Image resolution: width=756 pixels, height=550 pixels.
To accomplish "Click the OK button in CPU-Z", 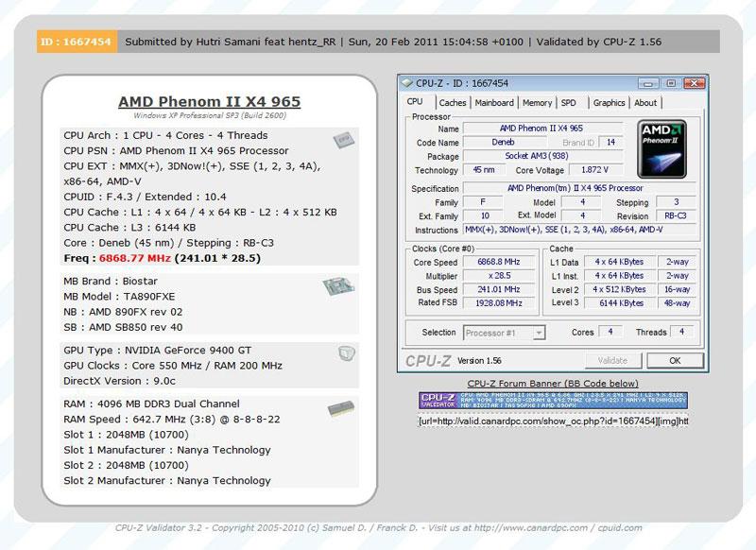I will [675, 361].
